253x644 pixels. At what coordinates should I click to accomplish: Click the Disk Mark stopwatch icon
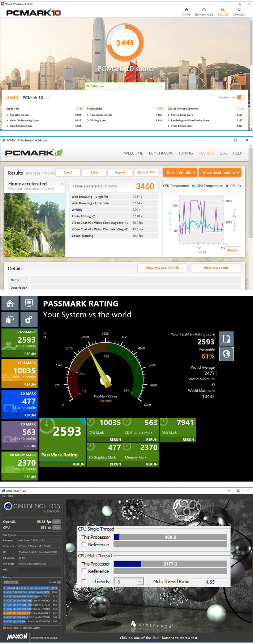point(164,422)
